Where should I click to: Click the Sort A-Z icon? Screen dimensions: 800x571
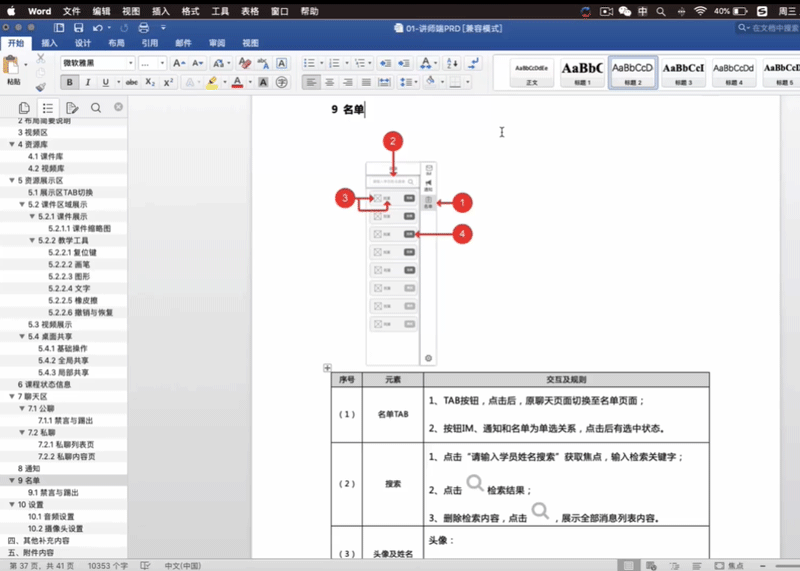(452, 63)
